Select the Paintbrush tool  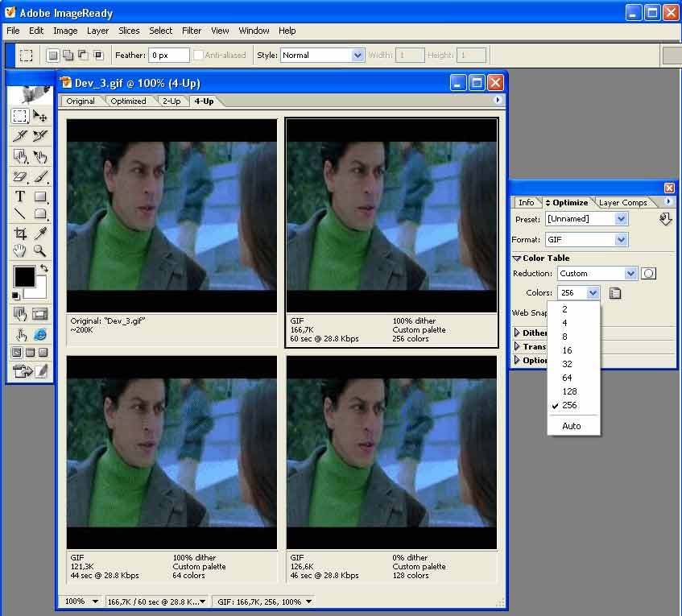coord(40,176)
